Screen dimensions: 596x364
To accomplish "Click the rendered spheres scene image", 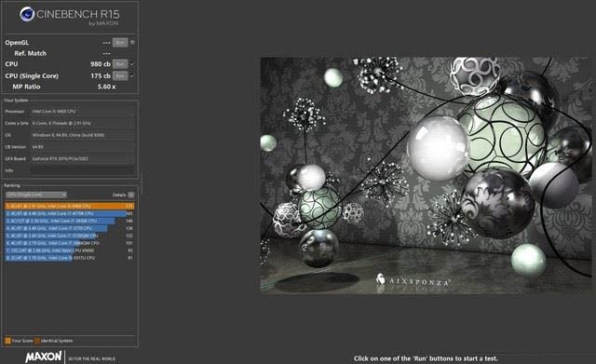I will [426, 175].
